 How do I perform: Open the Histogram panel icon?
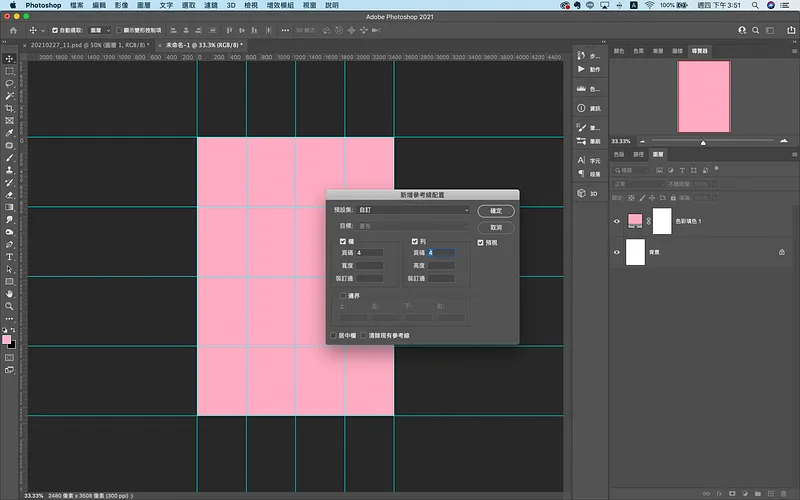click(x=581, y=89)
